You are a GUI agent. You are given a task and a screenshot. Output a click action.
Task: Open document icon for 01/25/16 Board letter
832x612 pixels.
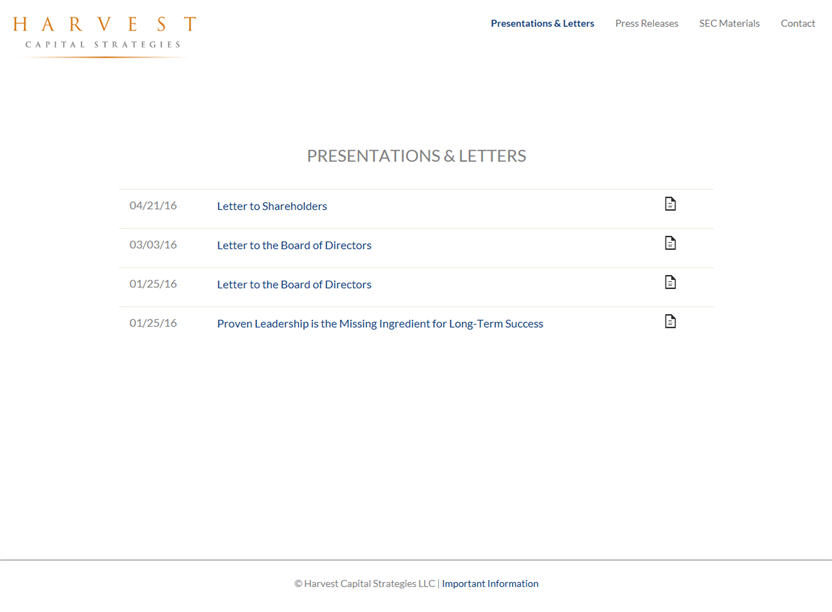[670, 282]
